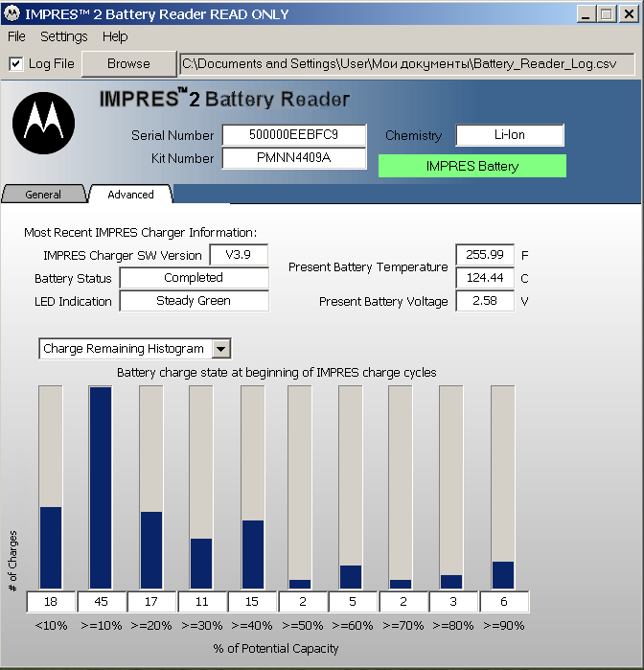This screenshot has width=644, height=670.
Task: Click the count box above >=70%
Action: [403, 602]
